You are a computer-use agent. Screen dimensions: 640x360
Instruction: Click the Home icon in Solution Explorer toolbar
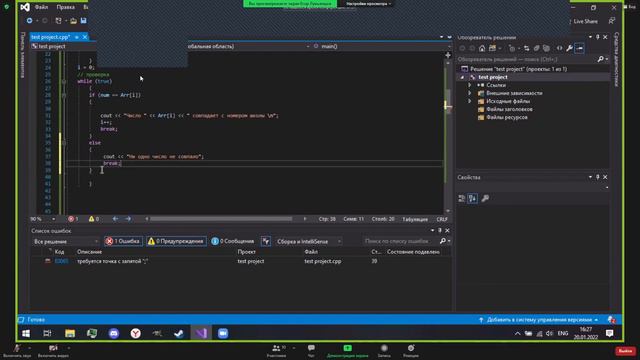pyautogui.click(x=482, y=49)
